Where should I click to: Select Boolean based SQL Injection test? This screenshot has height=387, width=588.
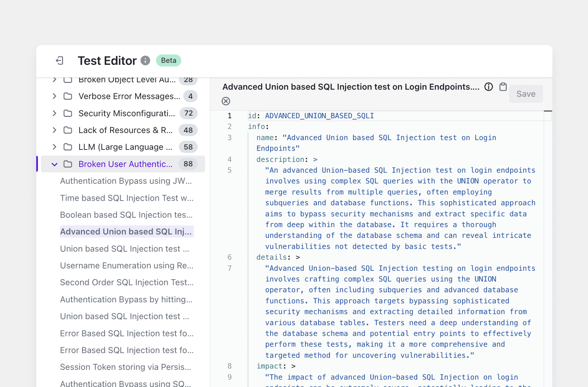point(126,215)
